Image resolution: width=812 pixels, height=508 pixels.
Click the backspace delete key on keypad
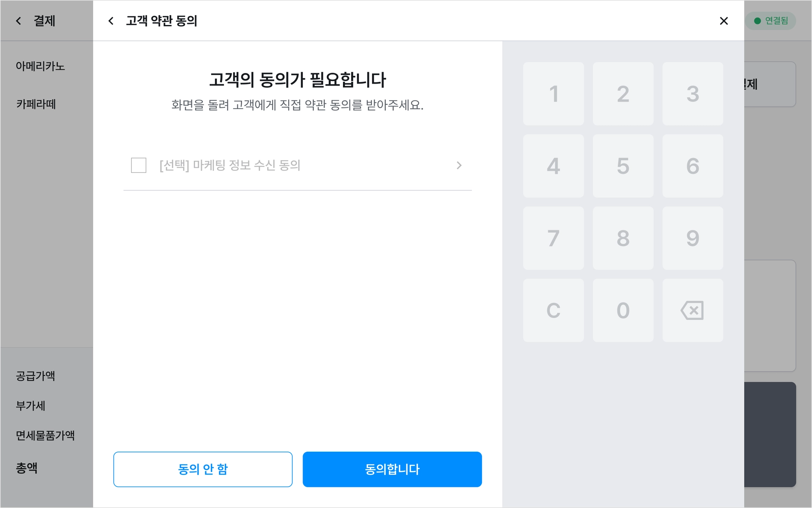pyautogui.click(x=693, y=310)
